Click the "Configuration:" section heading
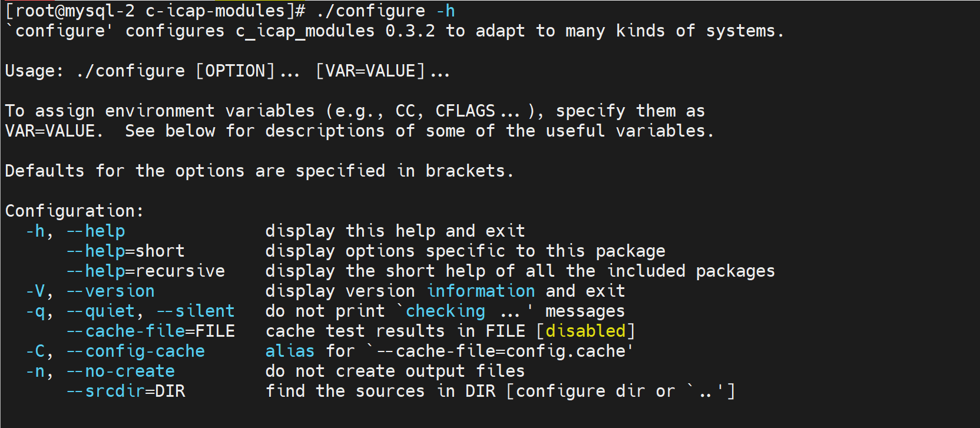Screen dimensions: 980x428 click(x=74, y=211)
